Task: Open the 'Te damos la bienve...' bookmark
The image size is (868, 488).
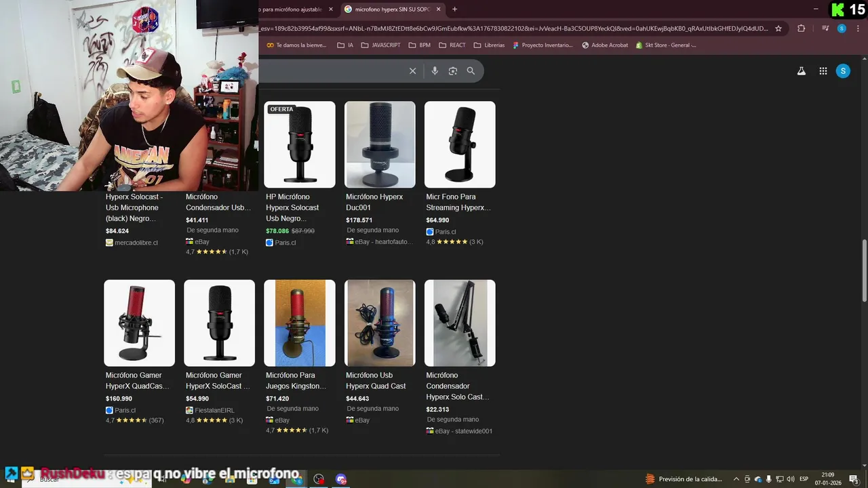Action: 296,45
